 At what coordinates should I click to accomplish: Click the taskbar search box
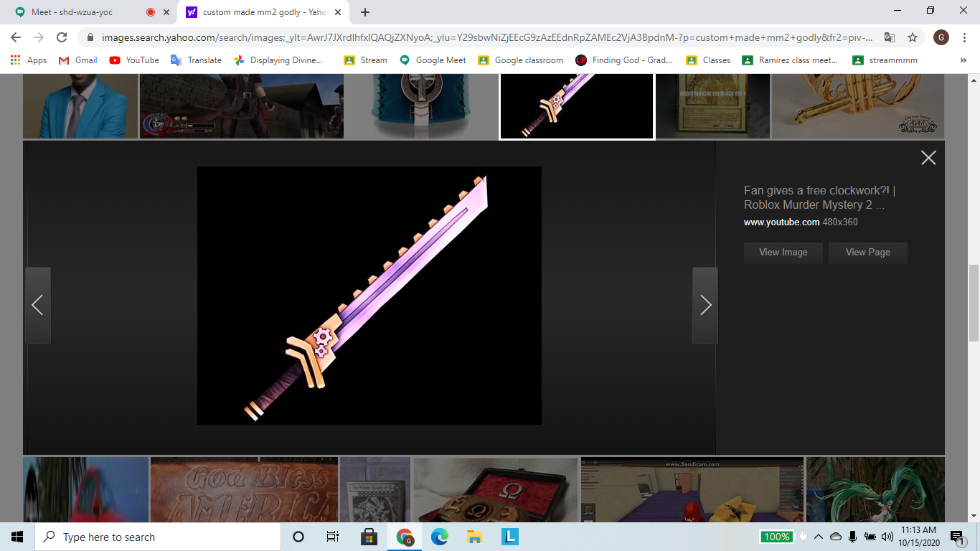click(158, 537)
